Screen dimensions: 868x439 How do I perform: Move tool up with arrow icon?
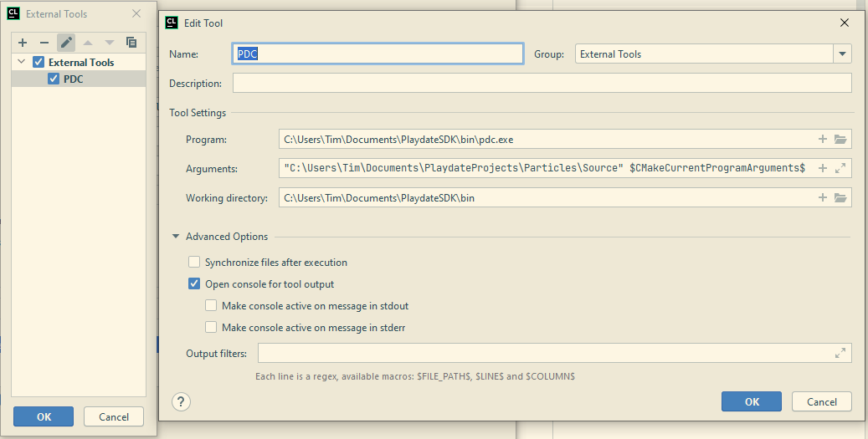click(87, 43)
